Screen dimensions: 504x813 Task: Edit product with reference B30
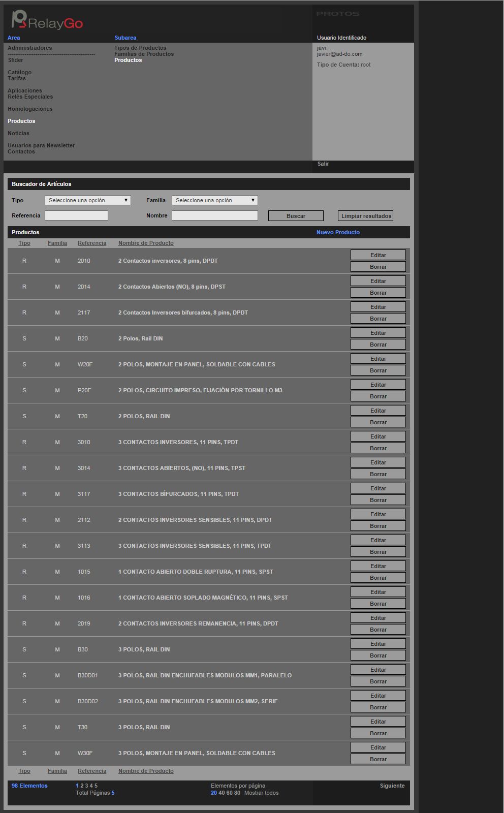[x=378, y=644]
